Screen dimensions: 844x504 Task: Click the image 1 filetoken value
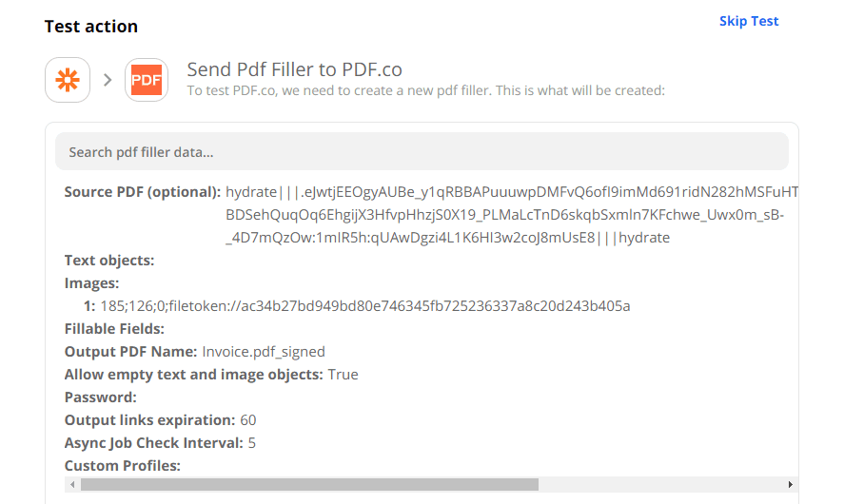click(365, 306)
